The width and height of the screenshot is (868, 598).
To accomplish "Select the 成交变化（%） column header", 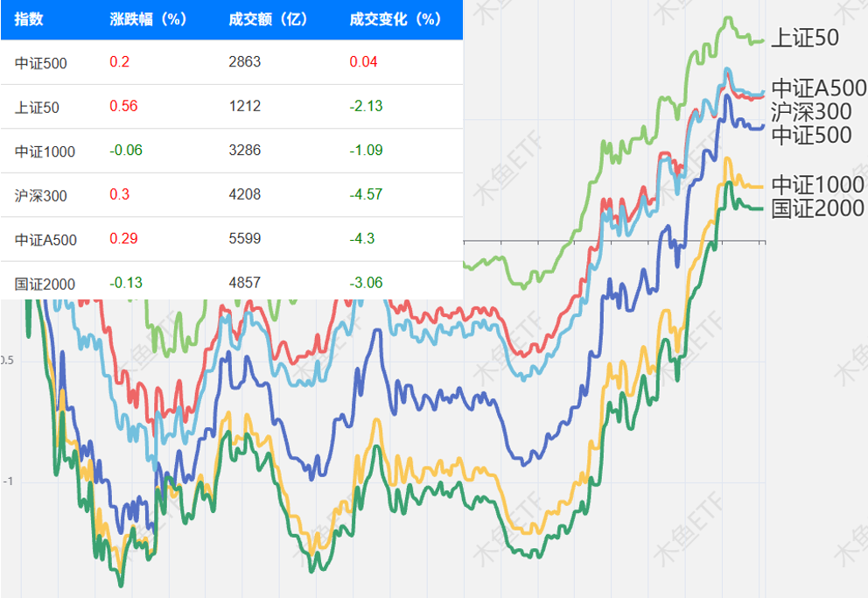I will tap(395, 19).
